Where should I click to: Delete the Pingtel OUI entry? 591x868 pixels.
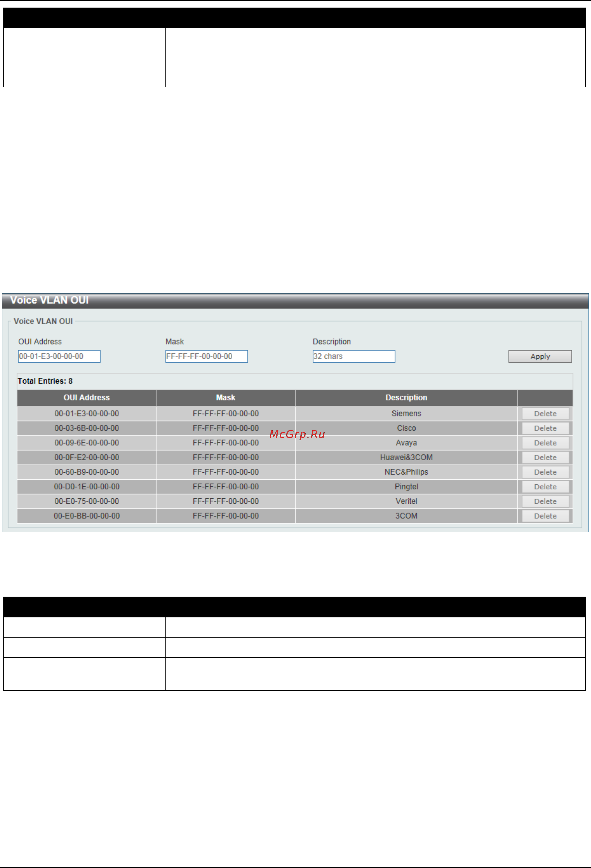546,486
